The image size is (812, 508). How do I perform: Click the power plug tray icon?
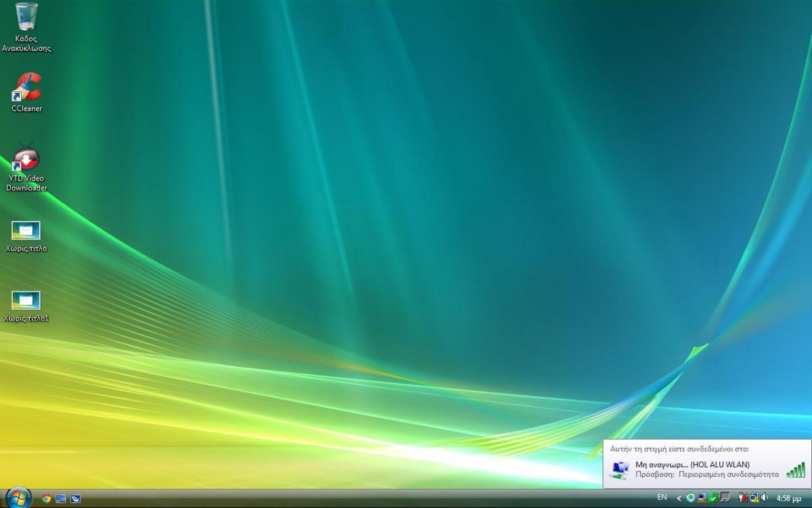(743, 498)
